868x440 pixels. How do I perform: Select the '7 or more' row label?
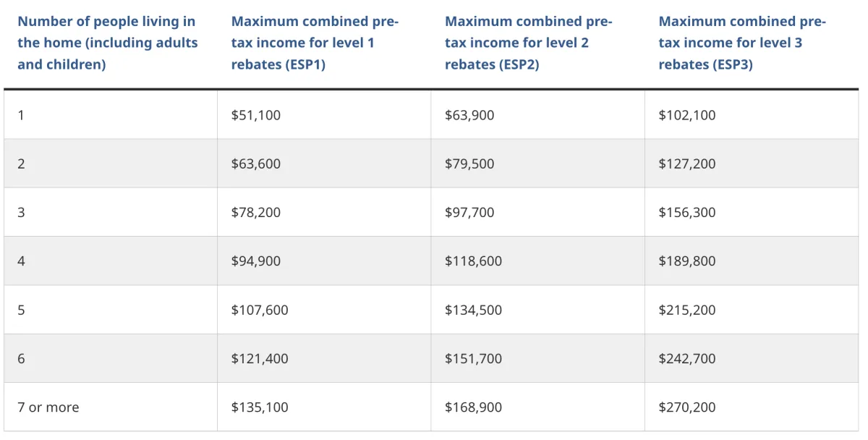[x=48, y=407]
